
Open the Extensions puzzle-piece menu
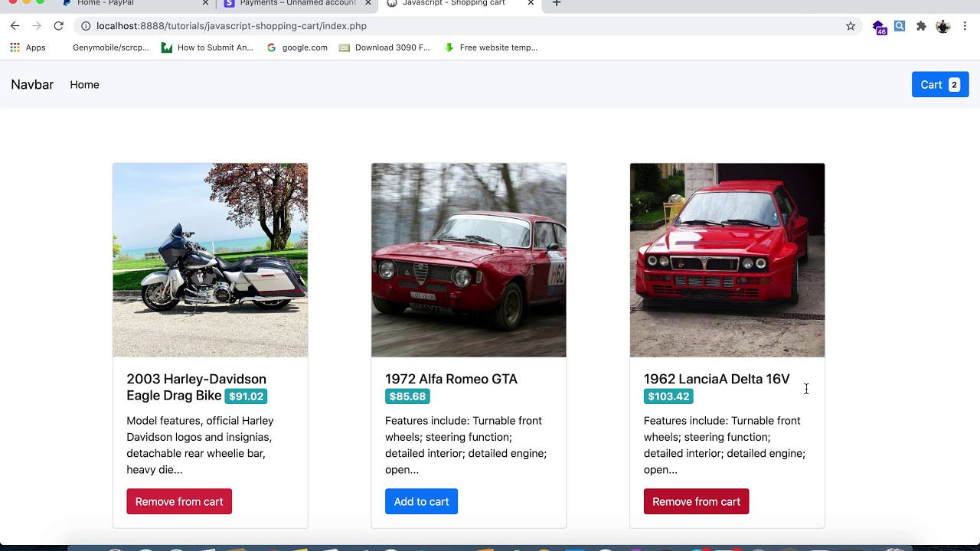(921, 26)
